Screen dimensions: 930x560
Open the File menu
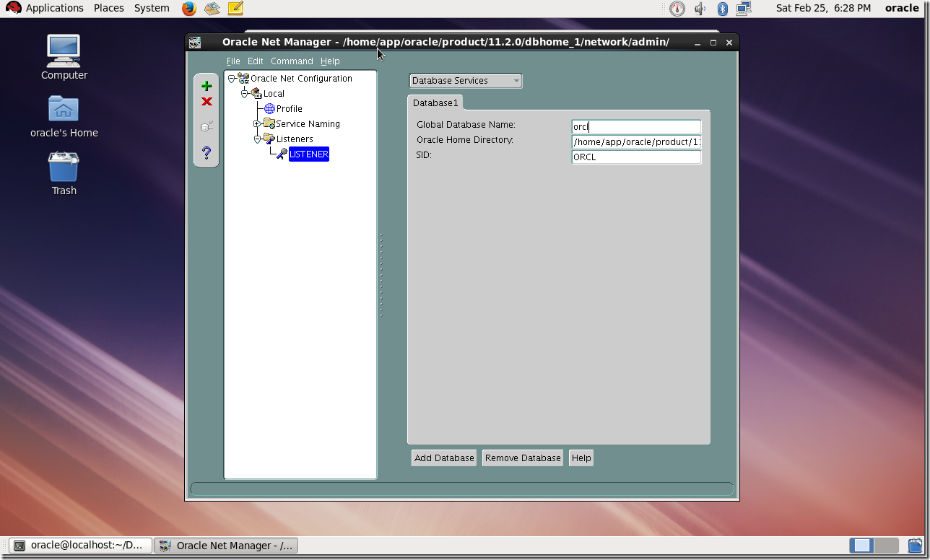pos(233,61)
